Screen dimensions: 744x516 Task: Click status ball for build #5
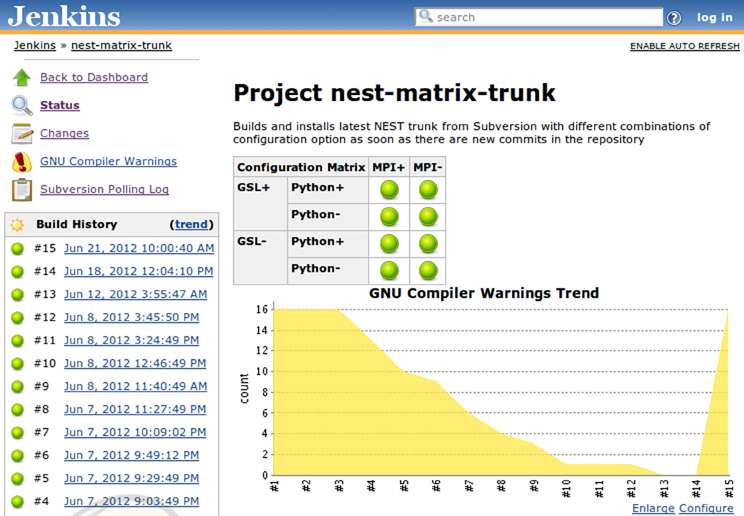(18, 479)
